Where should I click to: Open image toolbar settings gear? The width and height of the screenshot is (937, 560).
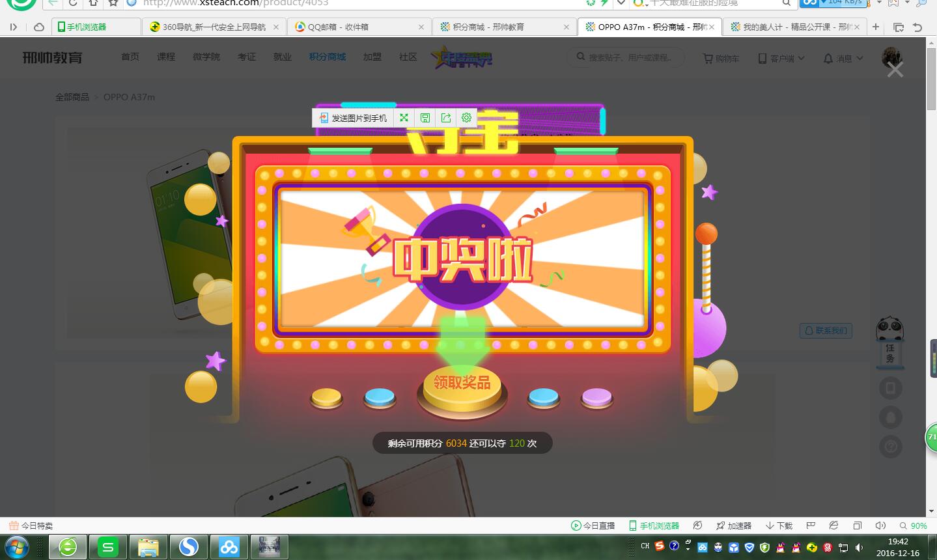(x=466, y=118)
